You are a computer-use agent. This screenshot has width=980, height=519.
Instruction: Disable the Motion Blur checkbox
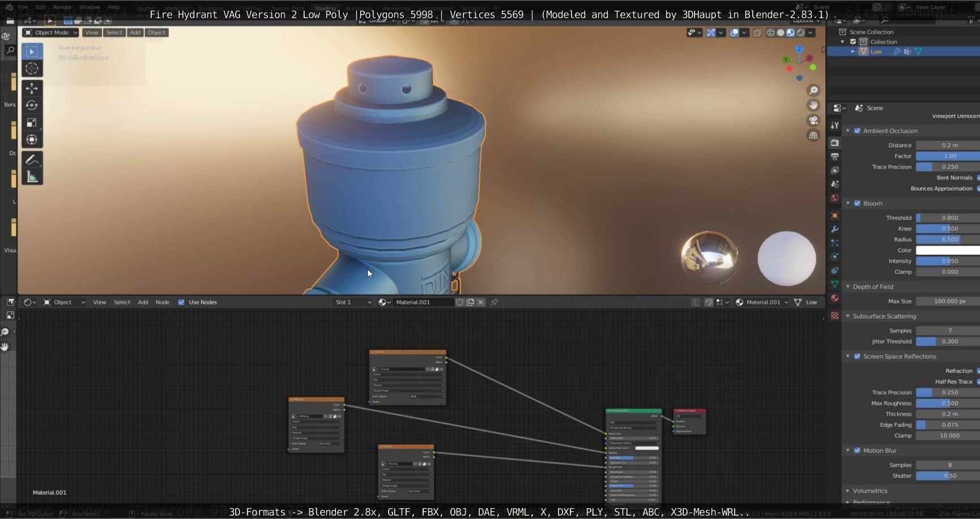pos(857,451)
